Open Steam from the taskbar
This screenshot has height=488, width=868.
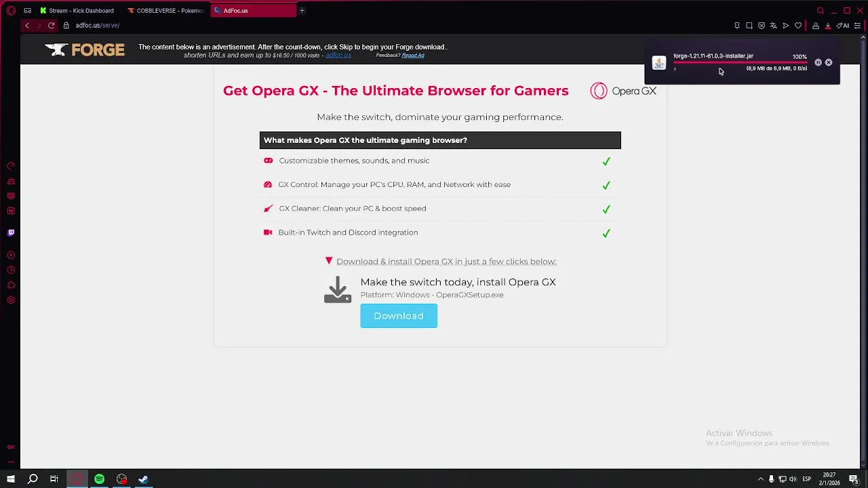pos(143,479)
